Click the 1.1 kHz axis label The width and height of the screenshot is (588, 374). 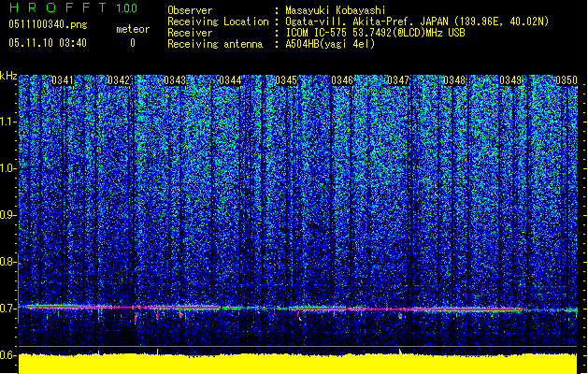tap(8, 122)
